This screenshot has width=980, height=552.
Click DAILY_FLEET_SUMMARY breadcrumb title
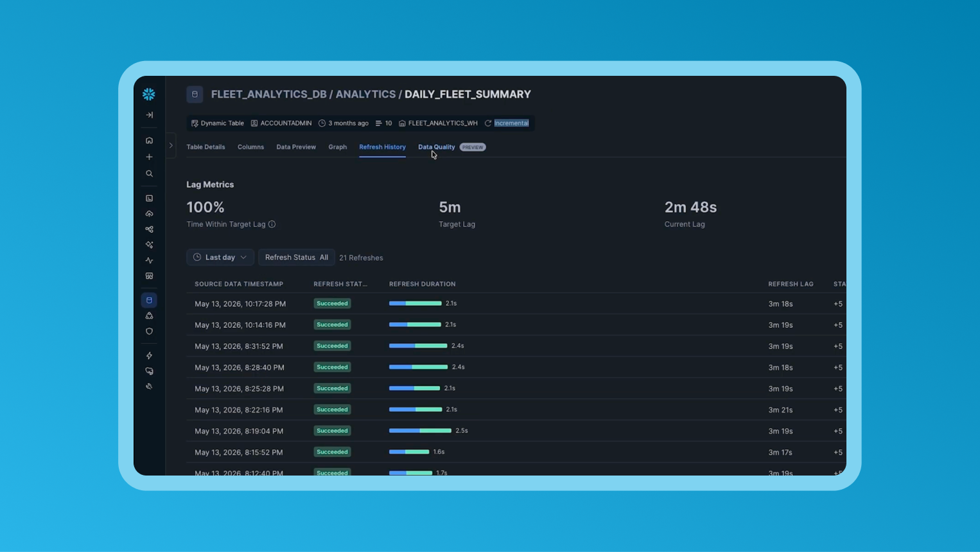(x=468, y=94)
